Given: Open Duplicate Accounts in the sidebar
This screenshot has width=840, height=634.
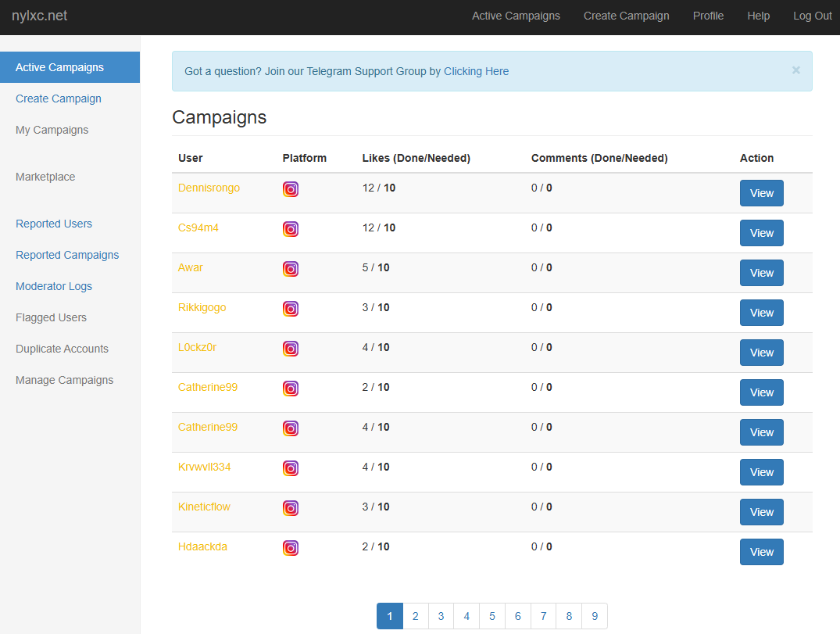Looking at the screenshot, I should tap(62, 349).
